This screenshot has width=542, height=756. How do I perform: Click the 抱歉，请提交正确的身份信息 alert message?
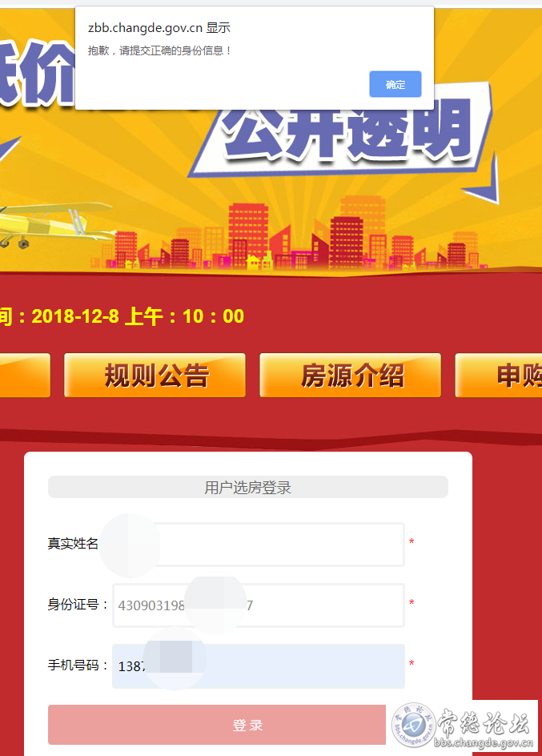(160, 50)
